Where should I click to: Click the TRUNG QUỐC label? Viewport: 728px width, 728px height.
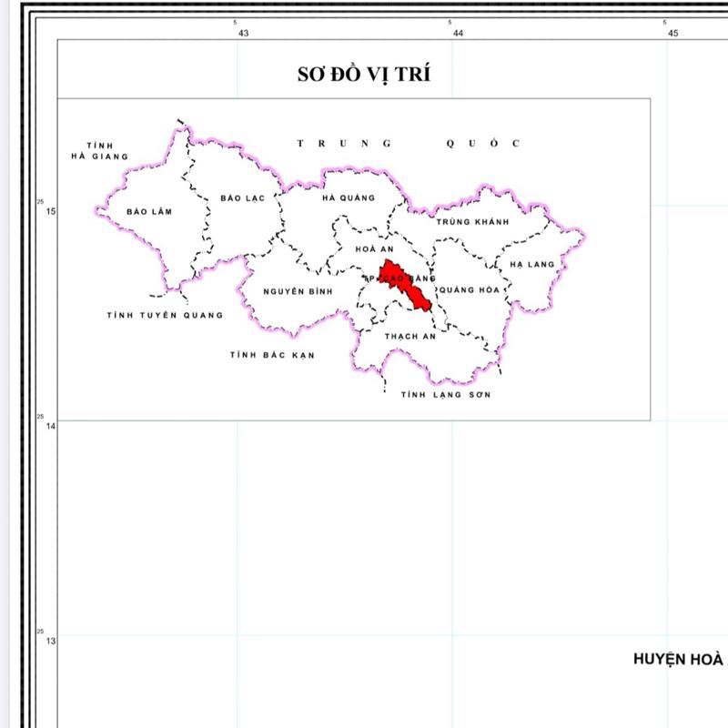[409, 143]
